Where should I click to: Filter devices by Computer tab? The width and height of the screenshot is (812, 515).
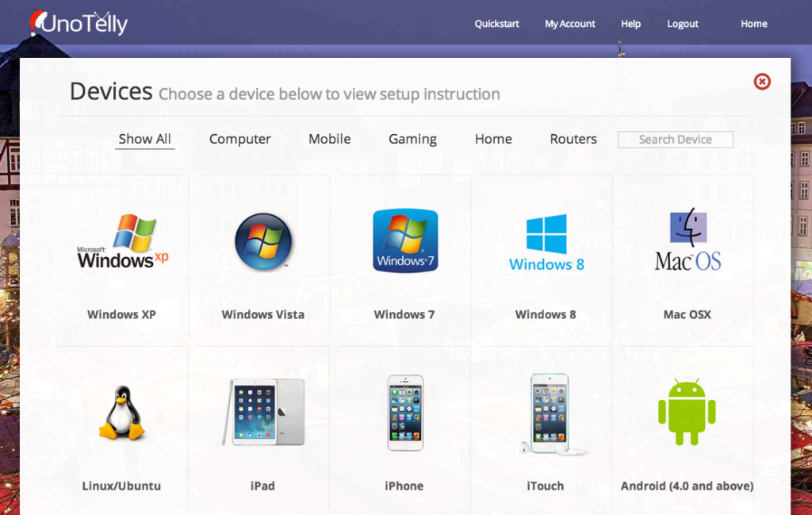tap(239, 139)
